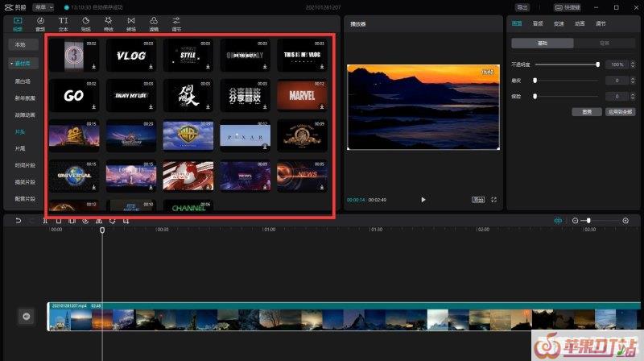Select the 黑白场 category in sidebar
644x361 pixels.
pyautogui.click(x=23, y=81)
